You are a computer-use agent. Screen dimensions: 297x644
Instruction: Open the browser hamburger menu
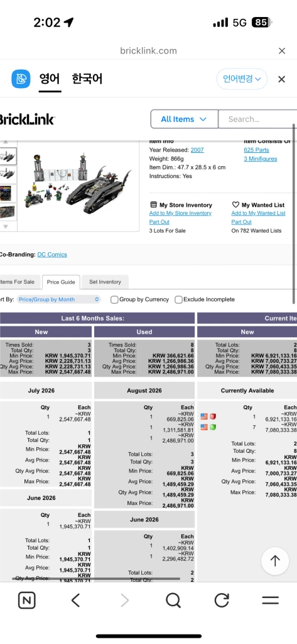(x=271, y=601)
